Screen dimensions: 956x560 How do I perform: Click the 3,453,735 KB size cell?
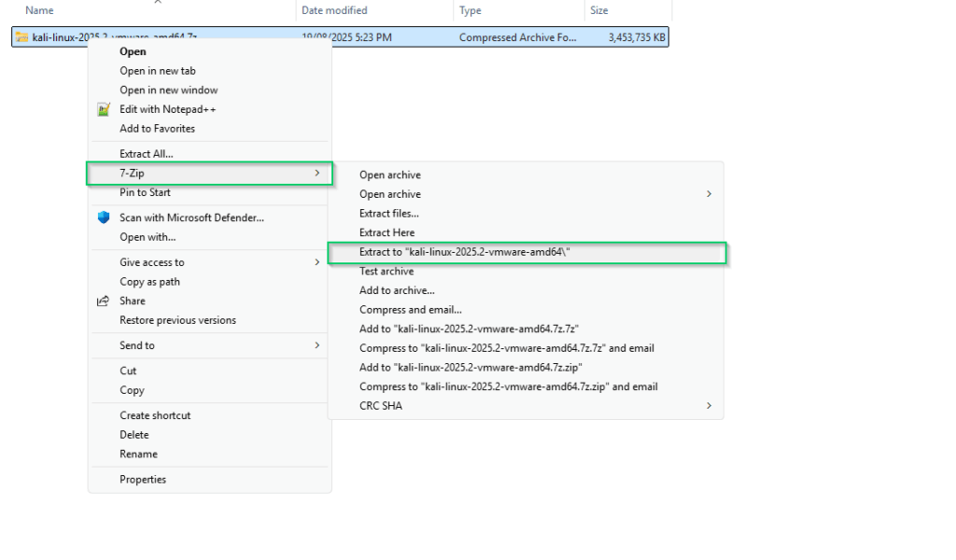pos(637,37)
